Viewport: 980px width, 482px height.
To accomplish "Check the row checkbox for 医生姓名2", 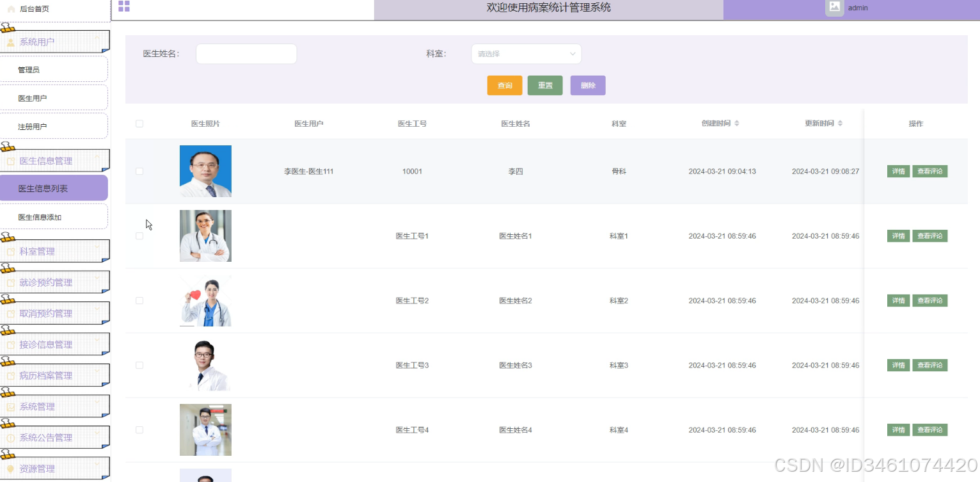I will click(x=139, y=301).
